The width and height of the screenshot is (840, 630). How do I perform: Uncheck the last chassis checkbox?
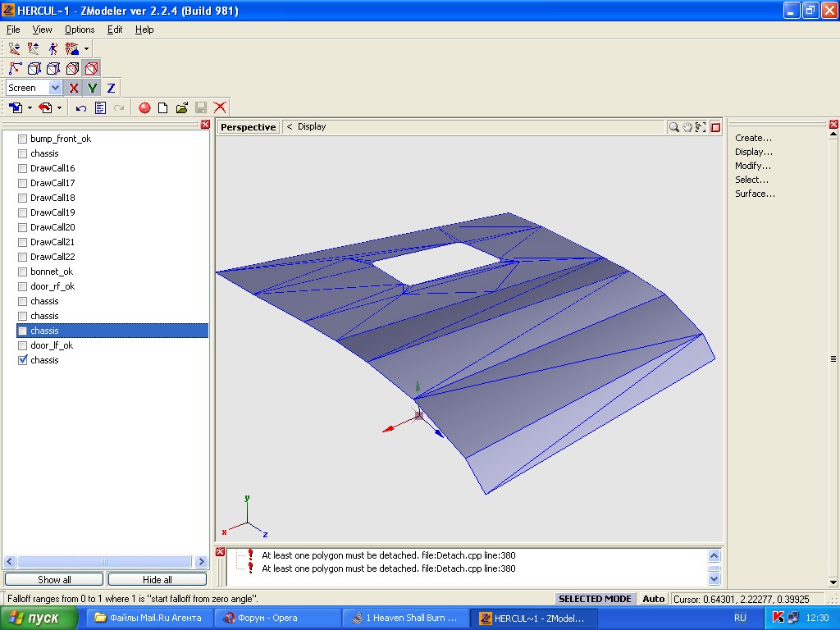23,360
